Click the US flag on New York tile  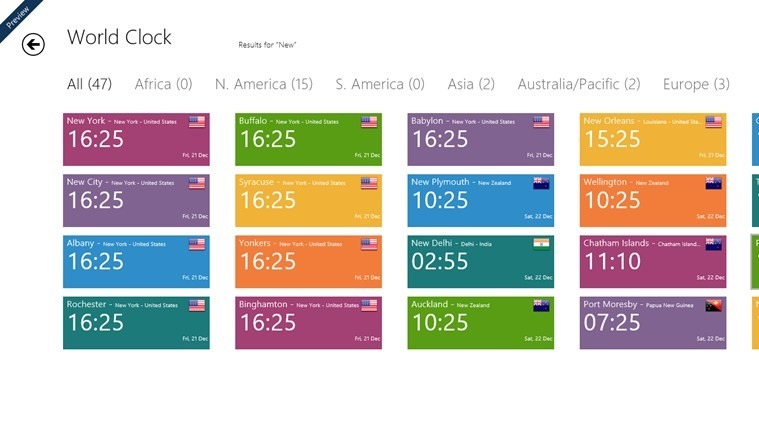(x=197, y=122)
